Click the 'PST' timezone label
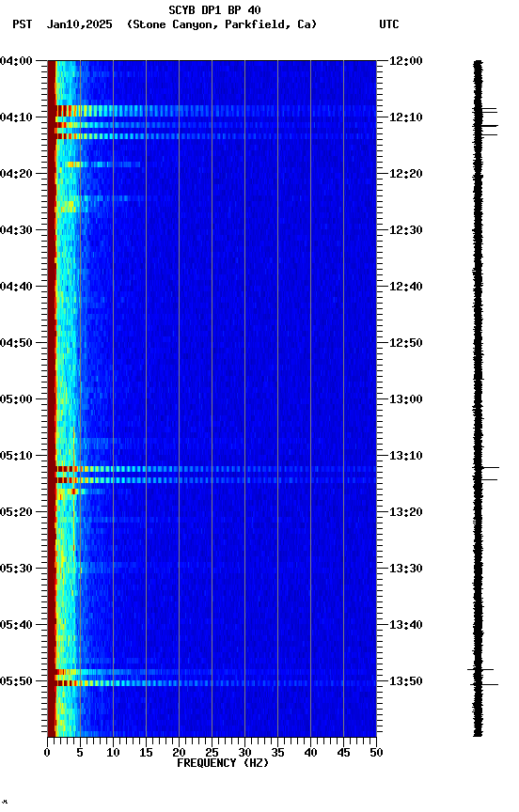The height and width of the screenshot is (812, 519). (23, 24)
